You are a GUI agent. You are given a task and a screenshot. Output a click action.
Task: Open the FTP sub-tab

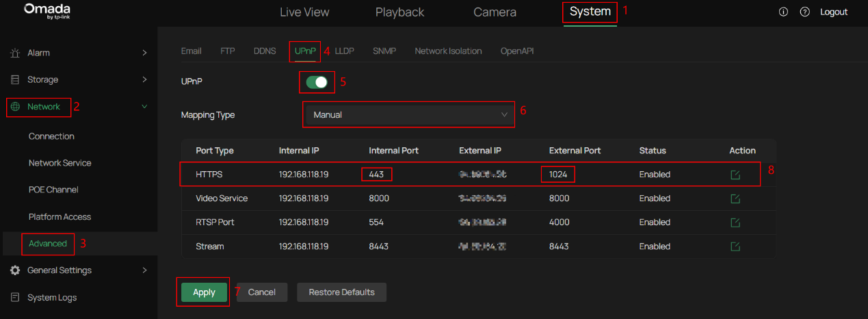228,51
